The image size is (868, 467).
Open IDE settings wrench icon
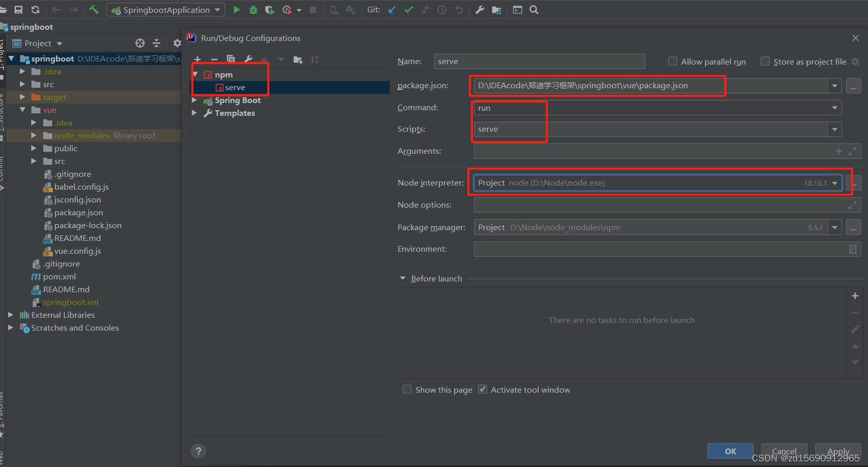click(x=480, y=10)
